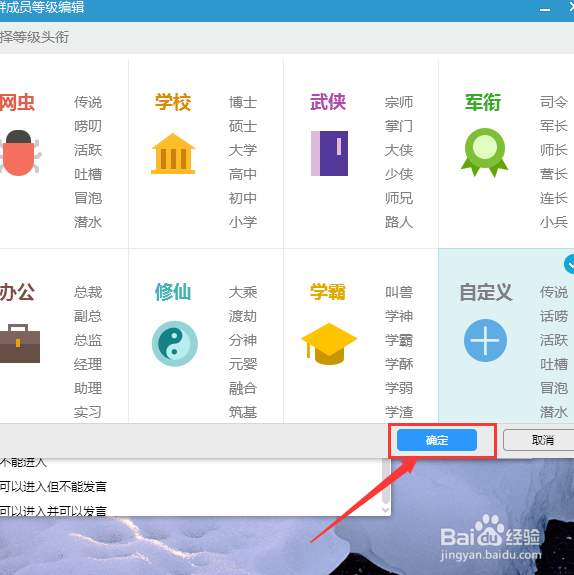Click the 学霸 heading
This screenshot has width=574, height=575.
(x=328, y=292)
